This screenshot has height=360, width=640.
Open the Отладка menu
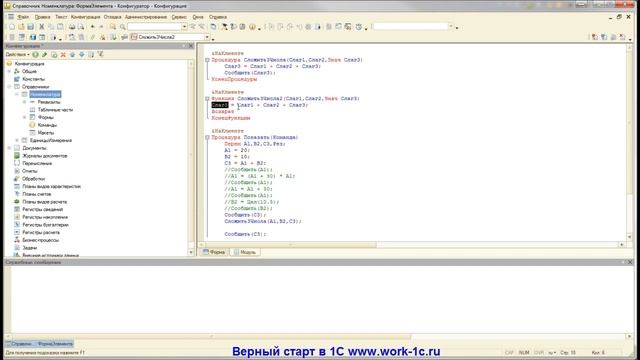[112, 17]
